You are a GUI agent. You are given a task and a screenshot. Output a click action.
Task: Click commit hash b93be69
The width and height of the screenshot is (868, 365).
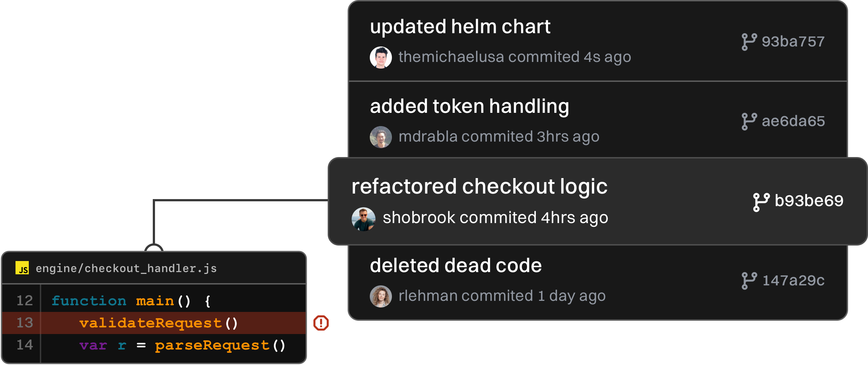point(809,201)
